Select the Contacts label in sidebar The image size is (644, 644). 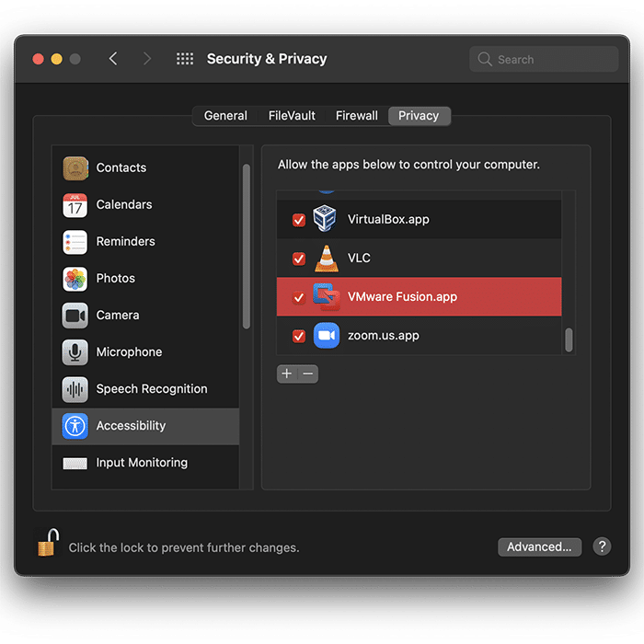(121, 168)
